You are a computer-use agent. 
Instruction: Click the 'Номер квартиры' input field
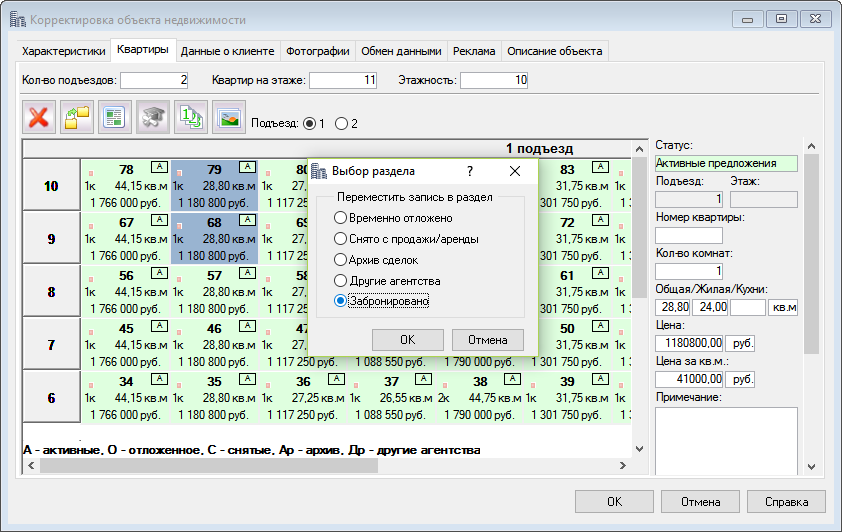[x=689, y=236]
